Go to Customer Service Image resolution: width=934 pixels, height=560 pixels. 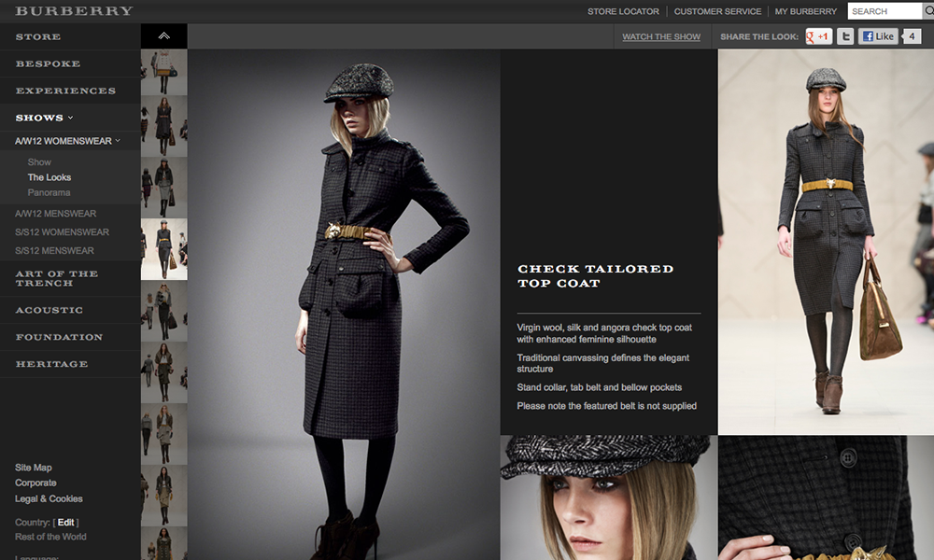716,11
